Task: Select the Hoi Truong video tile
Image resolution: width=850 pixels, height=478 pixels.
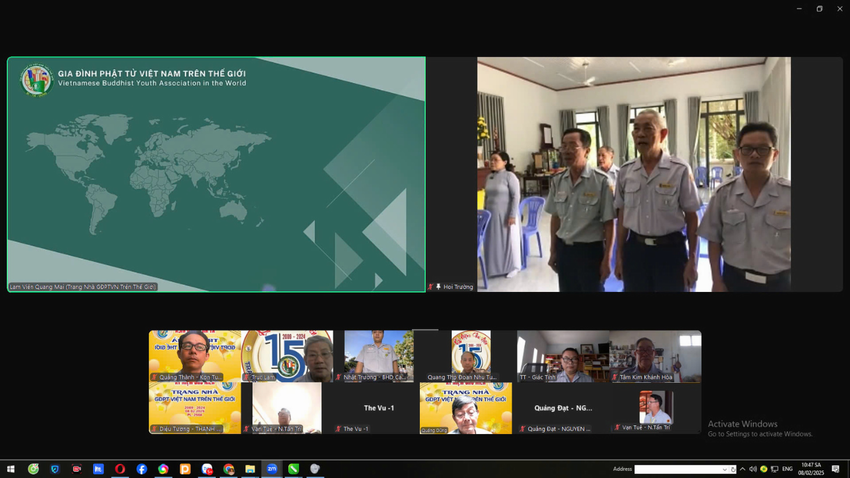Action: pos(634,175)
